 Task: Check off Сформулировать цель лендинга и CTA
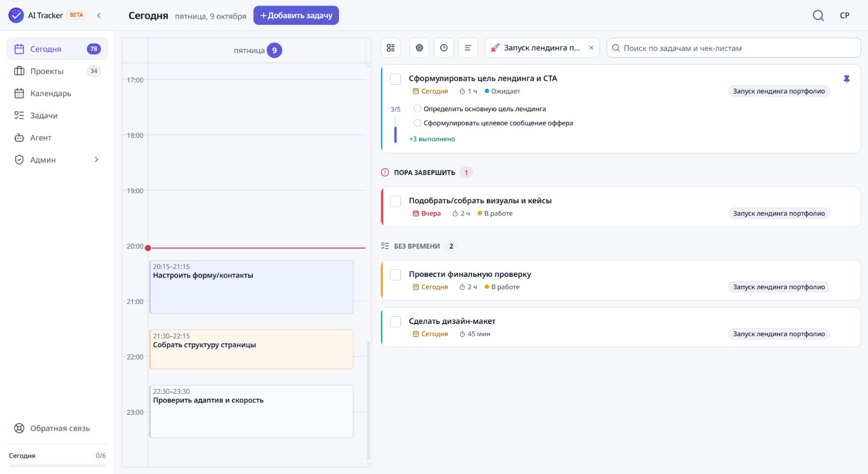pyautogui.click(x=396, y=79)
